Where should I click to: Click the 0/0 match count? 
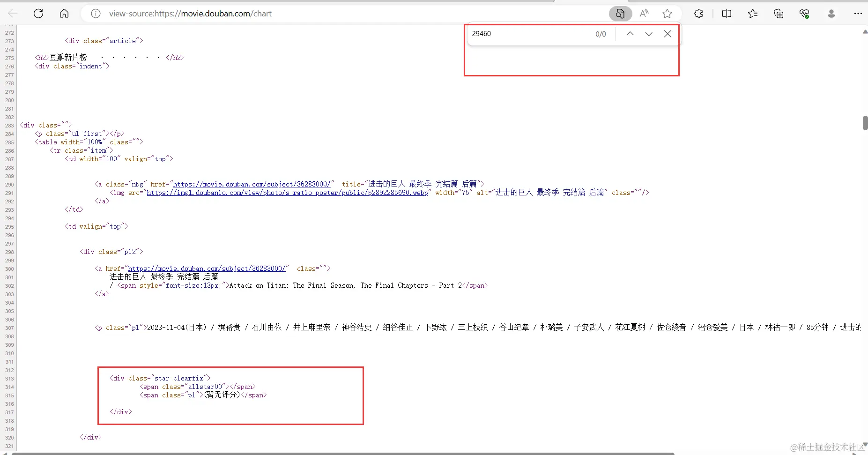[x=601, y=34]
